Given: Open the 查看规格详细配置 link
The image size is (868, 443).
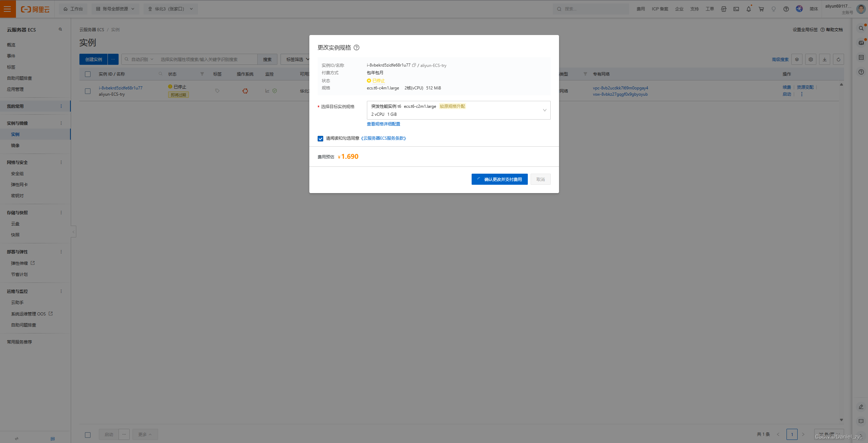Looking at the screenshot, I should tap(383, 124).
